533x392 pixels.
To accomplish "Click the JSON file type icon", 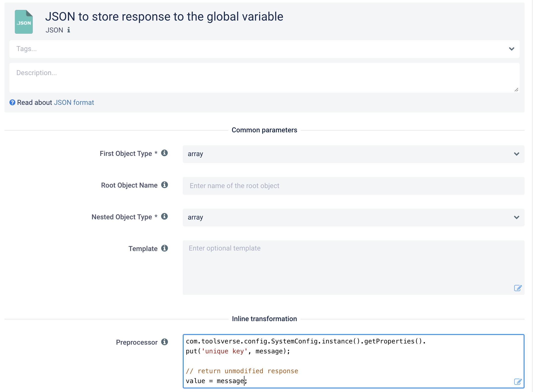I will (24, 22).
